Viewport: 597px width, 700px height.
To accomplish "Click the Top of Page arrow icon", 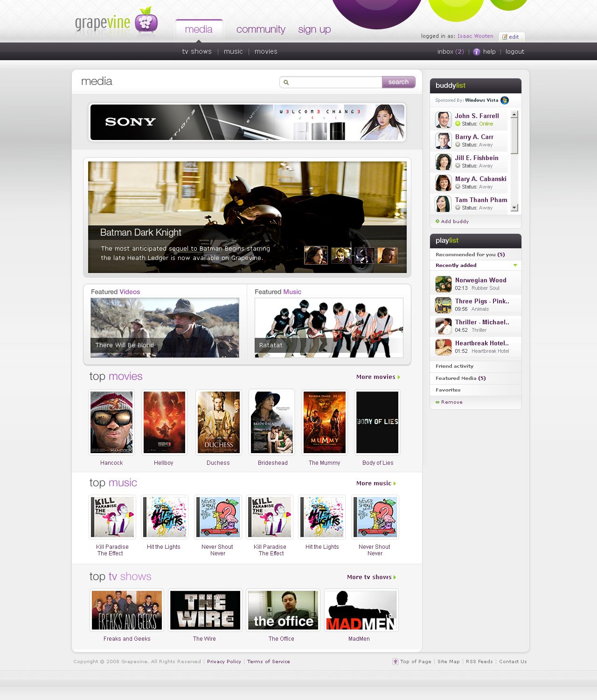I will (396, 661).
